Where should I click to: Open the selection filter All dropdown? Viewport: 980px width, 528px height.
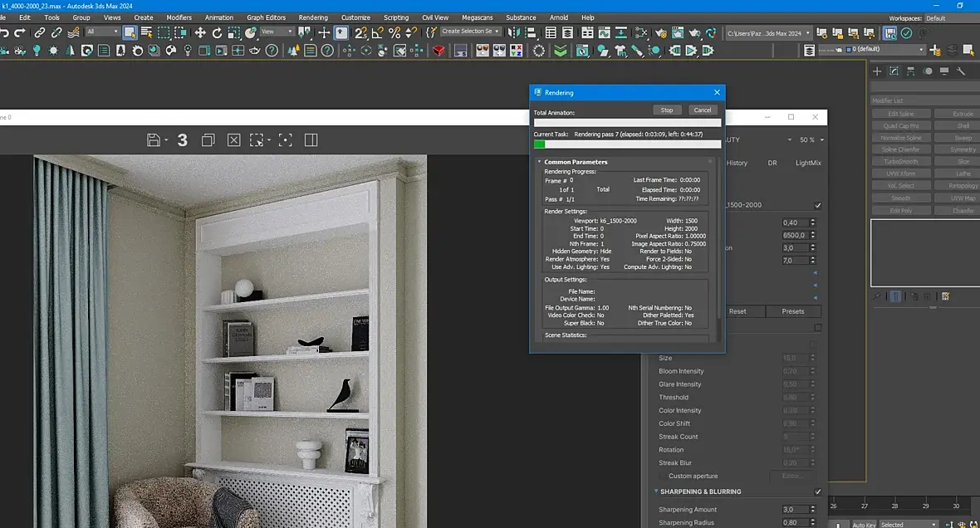102,32
